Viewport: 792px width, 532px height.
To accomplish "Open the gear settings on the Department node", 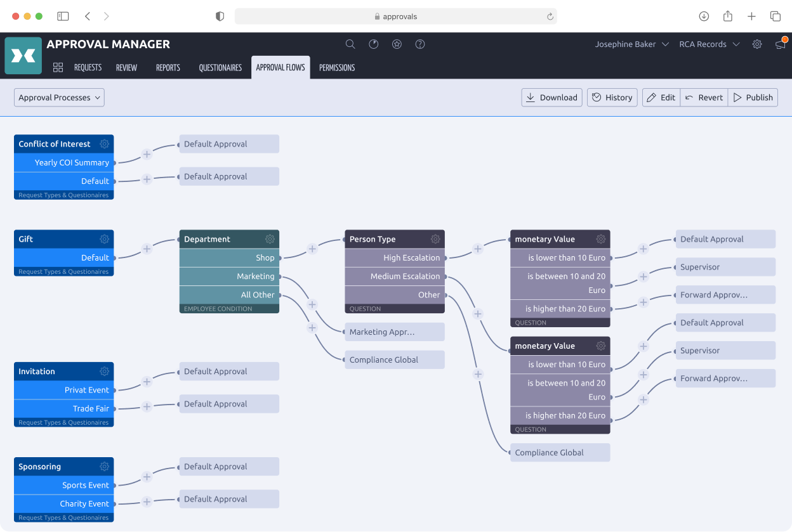I will coord(270,239).
